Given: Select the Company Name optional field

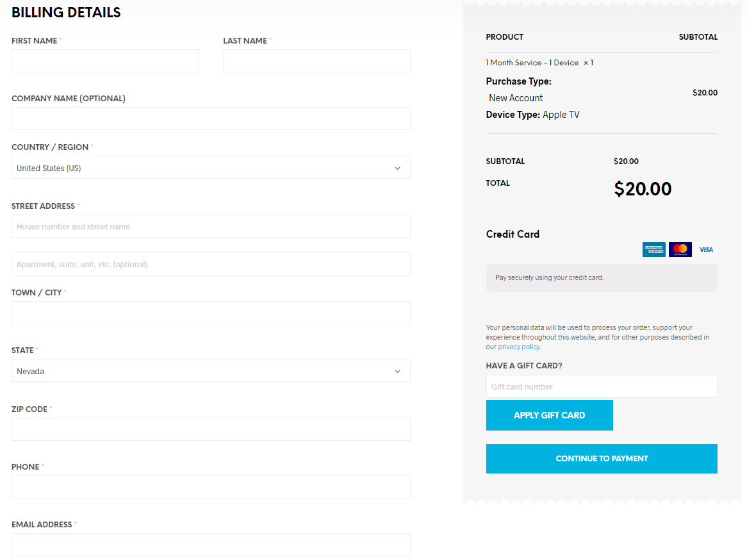Looking at the screenshot, I should 211,119.
